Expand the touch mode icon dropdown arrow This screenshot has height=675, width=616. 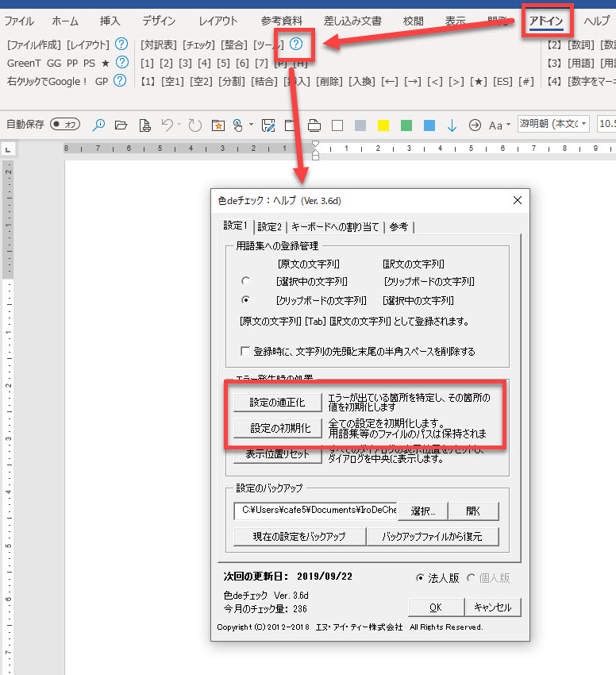(x=252, y=125)
